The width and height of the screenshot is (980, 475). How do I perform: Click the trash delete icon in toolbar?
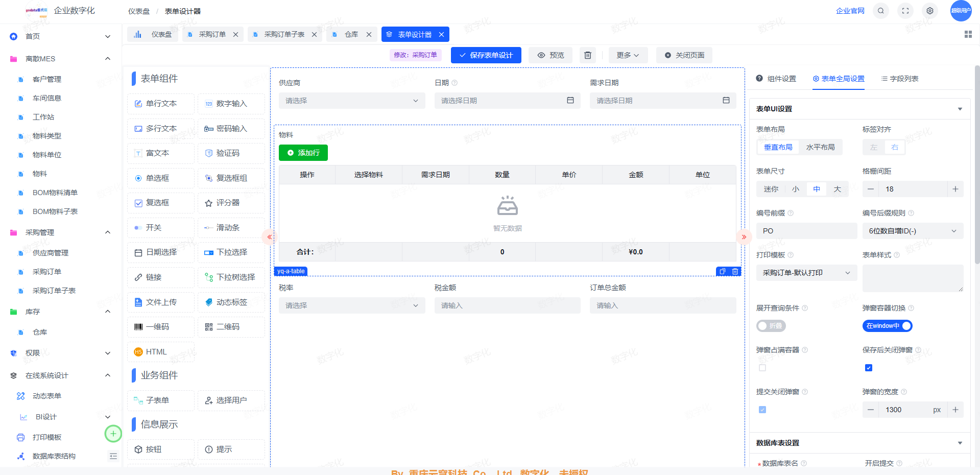point(588,55)
